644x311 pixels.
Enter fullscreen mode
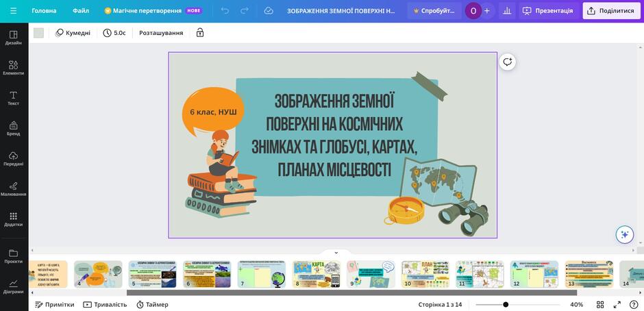click(617, 304)
